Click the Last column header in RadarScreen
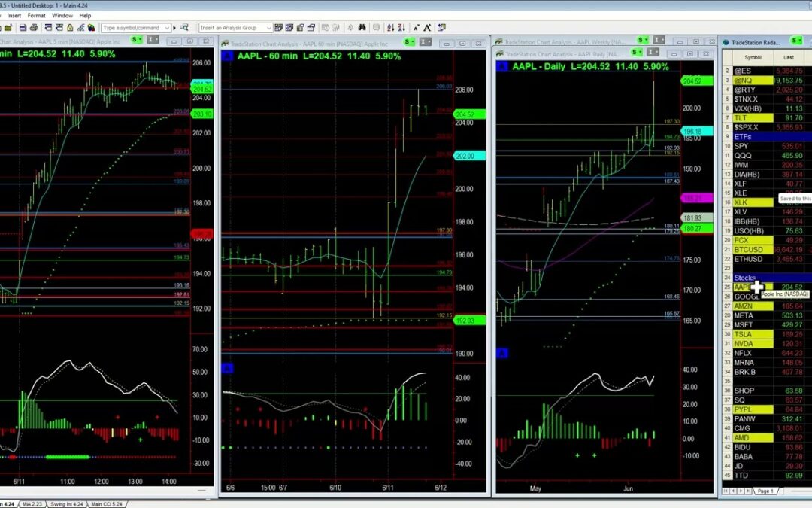 click(x=789, y=57)
